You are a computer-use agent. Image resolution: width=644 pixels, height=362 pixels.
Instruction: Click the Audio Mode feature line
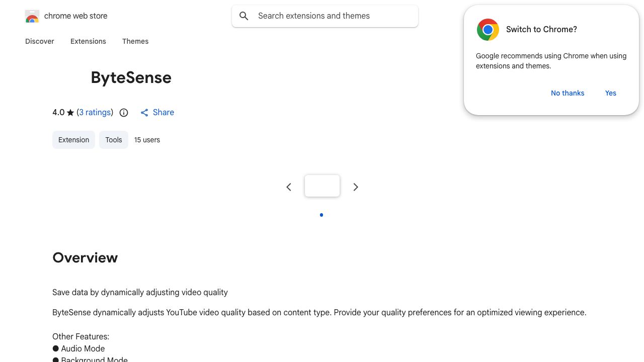click(x=78, y=348)
